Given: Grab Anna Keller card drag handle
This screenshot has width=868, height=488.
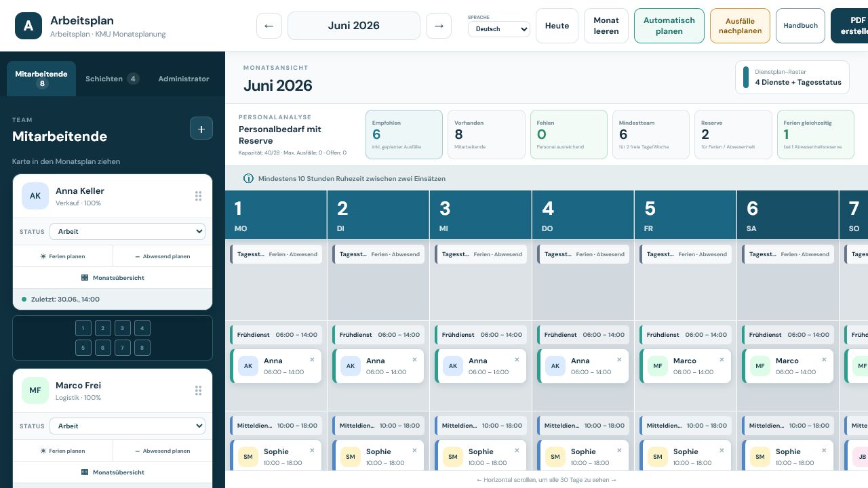Looking at the screenshot, I should 198,196.
